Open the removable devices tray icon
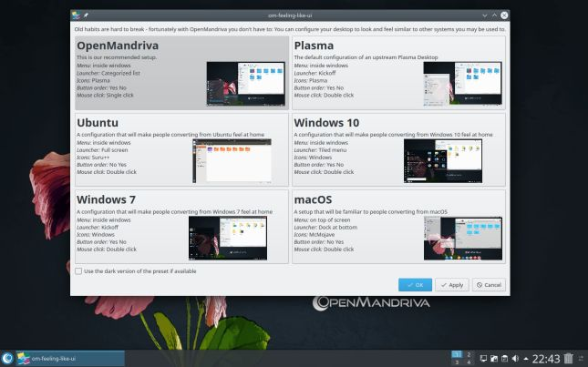This screenshot has height=367, width=588. [x=494, y=359]
